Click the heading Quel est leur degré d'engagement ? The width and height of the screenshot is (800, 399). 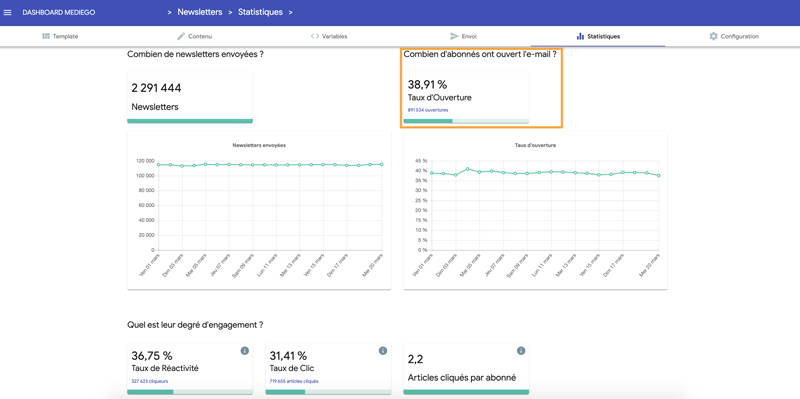(x=195, y=325)
